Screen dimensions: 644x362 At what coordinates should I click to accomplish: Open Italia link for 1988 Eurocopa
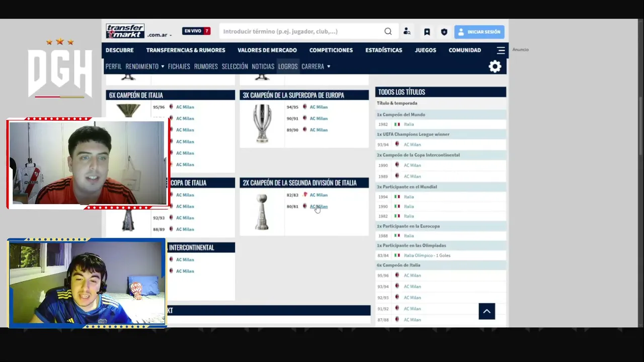pos(409,236)
